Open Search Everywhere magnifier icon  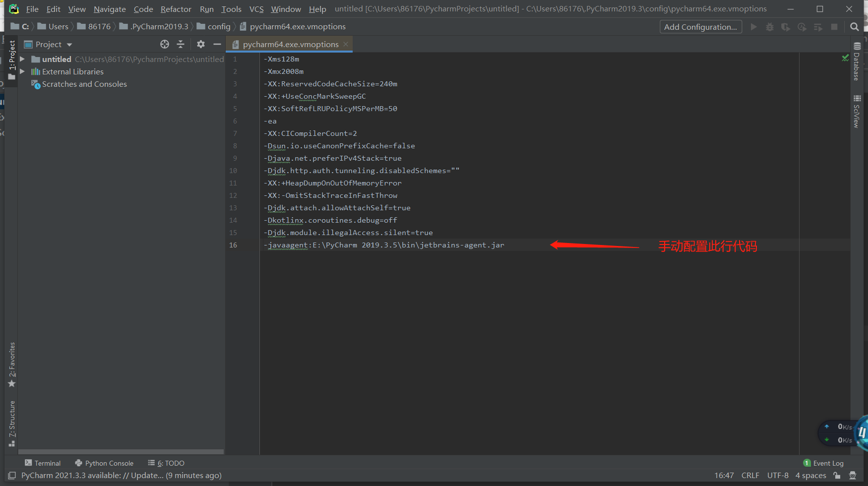pos(854,27)
